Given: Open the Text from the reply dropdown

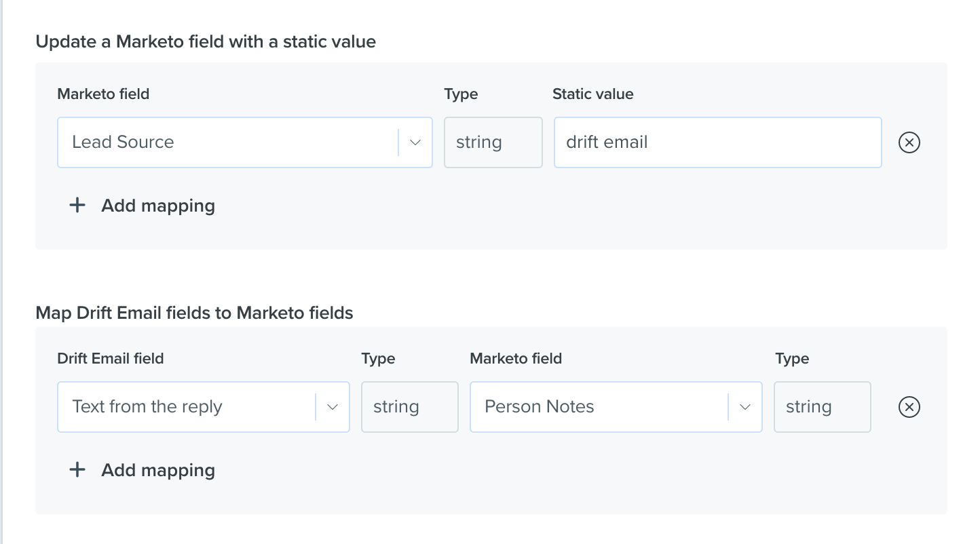Looking at the screenshot, I should 204,407.
